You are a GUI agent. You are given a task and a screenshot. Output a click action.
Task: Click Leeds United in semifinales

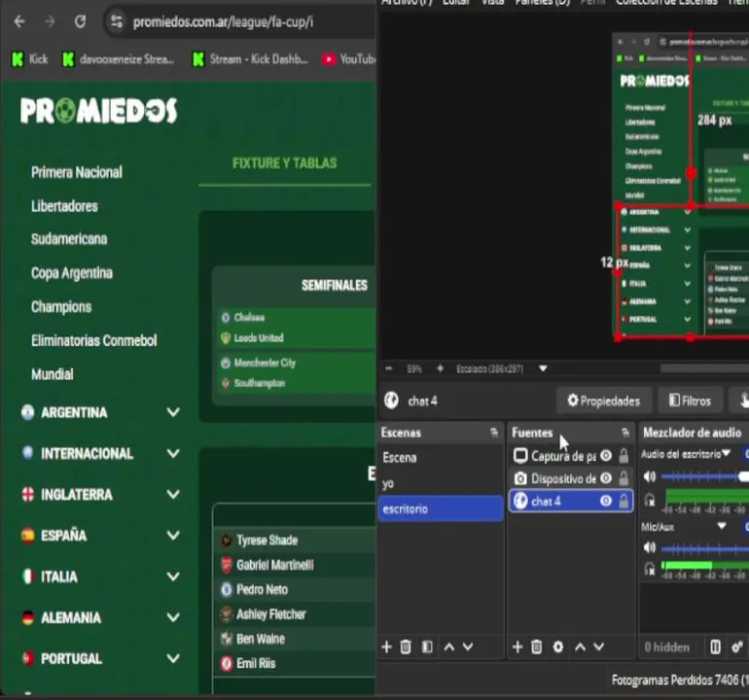coord(259,338)
